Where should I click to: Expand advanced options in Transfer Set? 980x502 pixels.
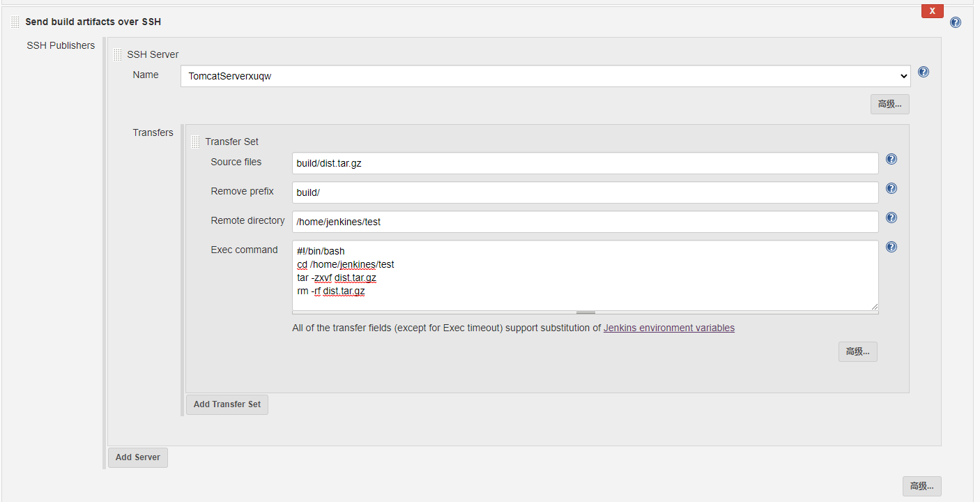tap(857, 351)
